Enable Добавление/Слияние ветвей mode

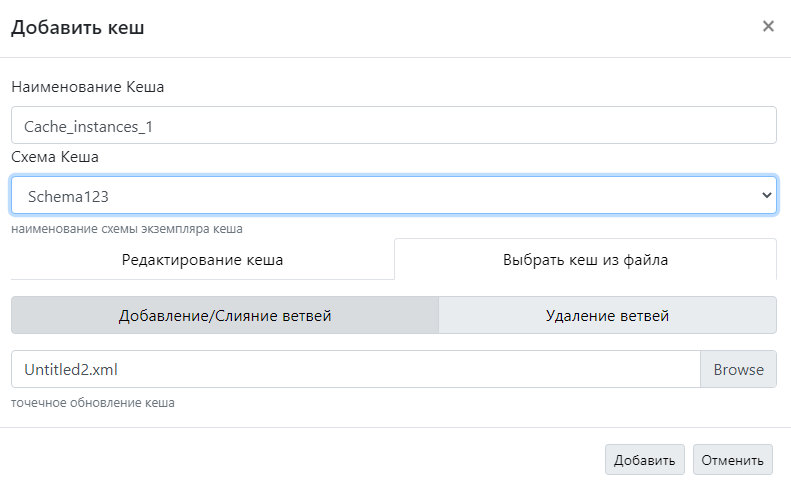(225, 315)
